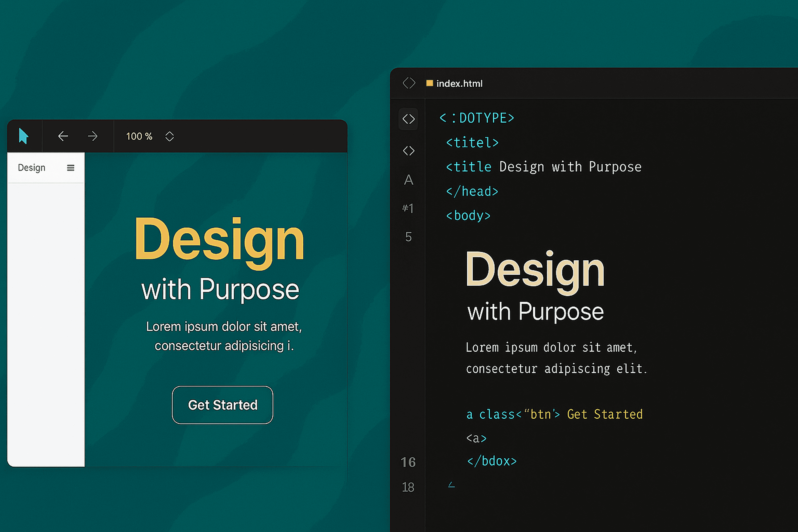Click line number 5 in gutter
This screenshot has width=798, height=532.
click(x=409, y=237)
